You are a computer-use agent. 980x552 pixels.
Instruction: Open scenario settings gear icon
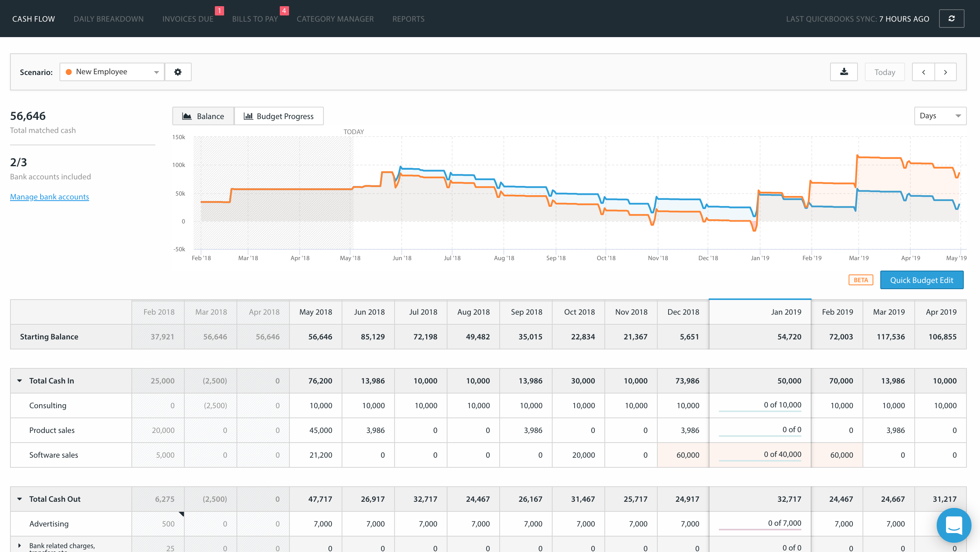[178, 72]
